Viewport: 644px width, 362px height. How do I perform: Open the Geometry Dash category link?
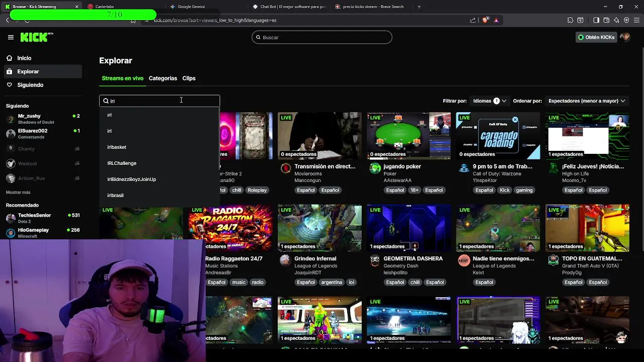(x=400, y=266)
